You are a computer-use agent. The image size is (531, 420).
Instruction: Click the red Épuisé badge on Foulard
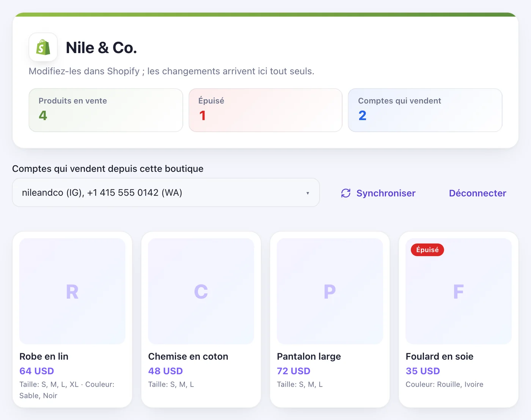pyautogui.click(x=427, y=250)
